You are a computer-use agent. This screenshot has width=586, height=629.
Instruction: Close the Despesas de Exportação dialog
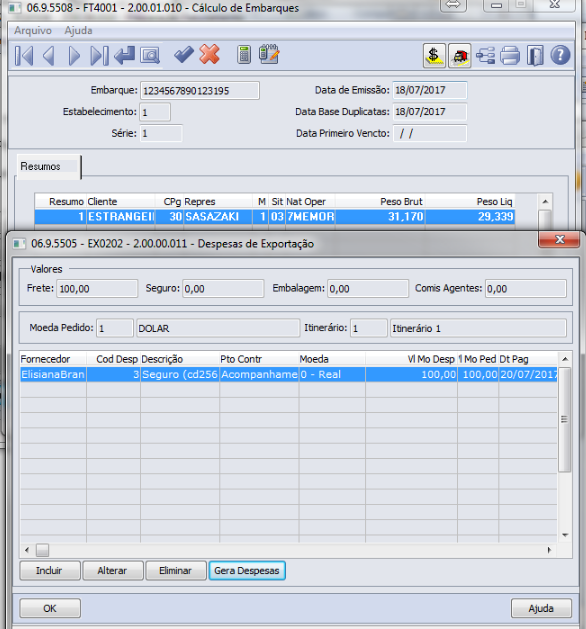[559, 239]
